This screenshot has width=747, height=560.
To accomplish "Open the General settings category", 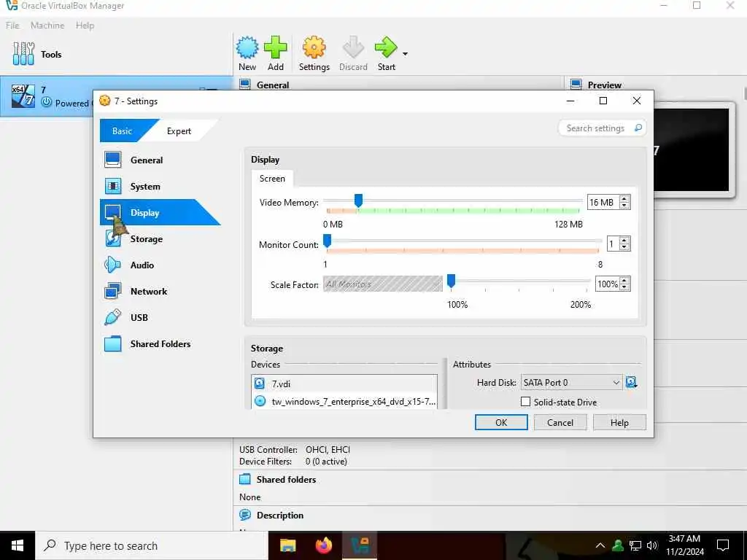I will [146, 160].
